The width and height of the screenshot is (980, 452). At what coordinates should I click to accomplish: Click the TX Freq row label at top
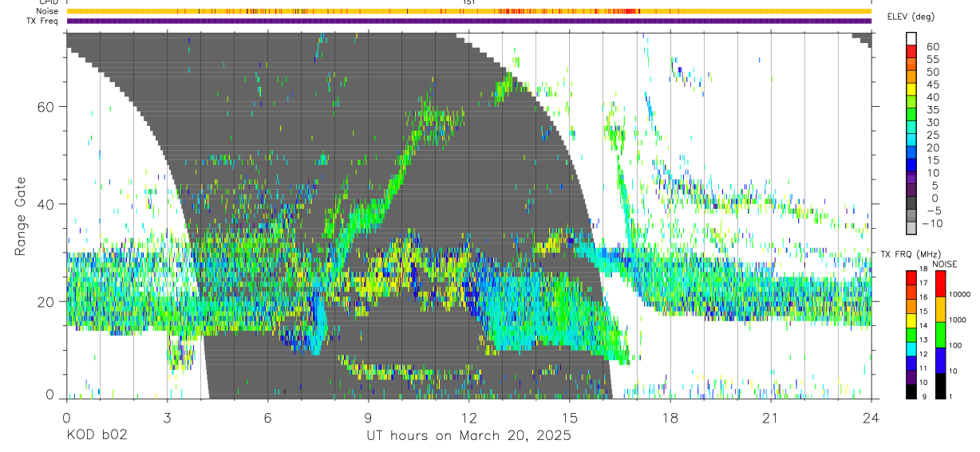(43, 21)
